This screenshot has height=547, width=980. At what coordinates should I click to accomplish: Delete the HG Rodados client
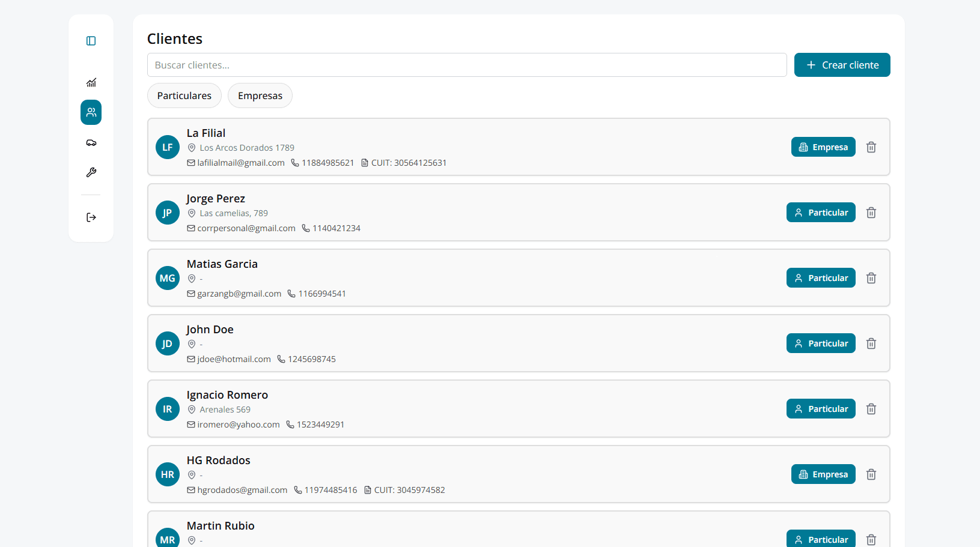pyautogui.click(x=871, y=474)
